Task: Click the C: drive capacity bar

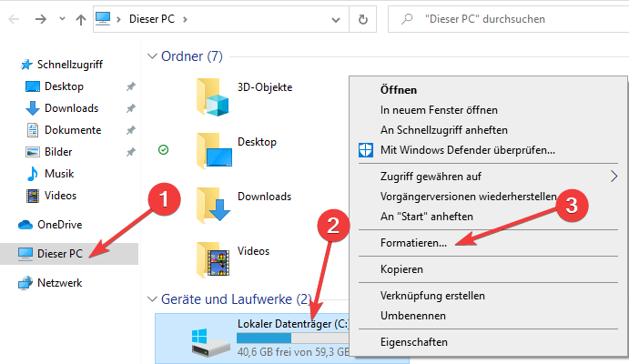Action: coord(293,339)
